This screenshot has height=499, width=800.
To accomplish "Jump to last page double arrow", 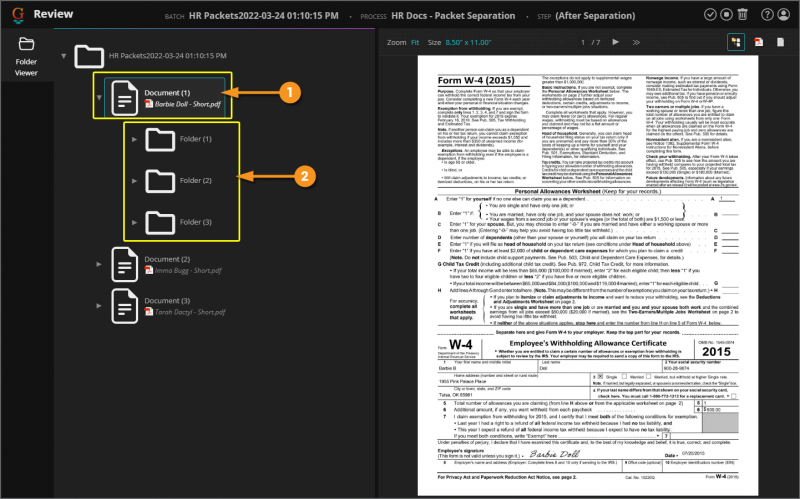I will (636, 42).
